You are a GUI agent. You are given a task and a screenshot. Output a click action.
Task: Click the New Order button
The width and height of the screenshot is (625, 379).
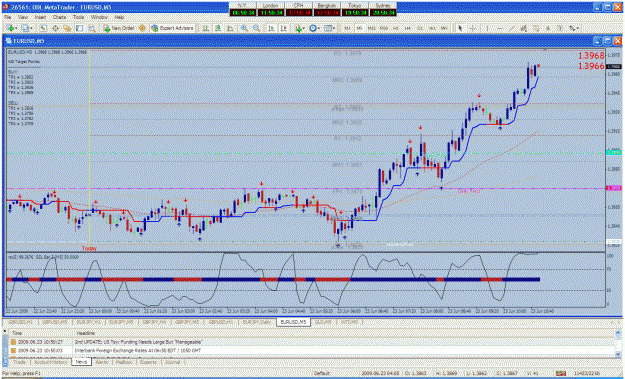(119, 28)
